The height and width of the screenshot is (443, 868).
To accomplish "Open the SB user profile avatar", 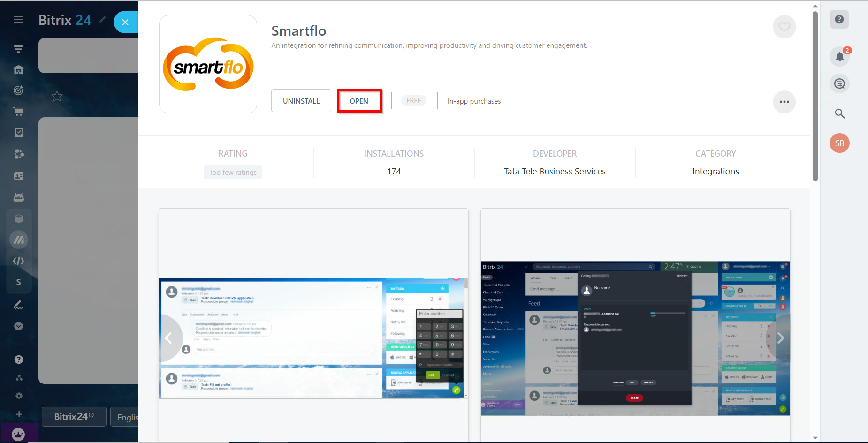I will pyautogui.click(x=839, y=143).
